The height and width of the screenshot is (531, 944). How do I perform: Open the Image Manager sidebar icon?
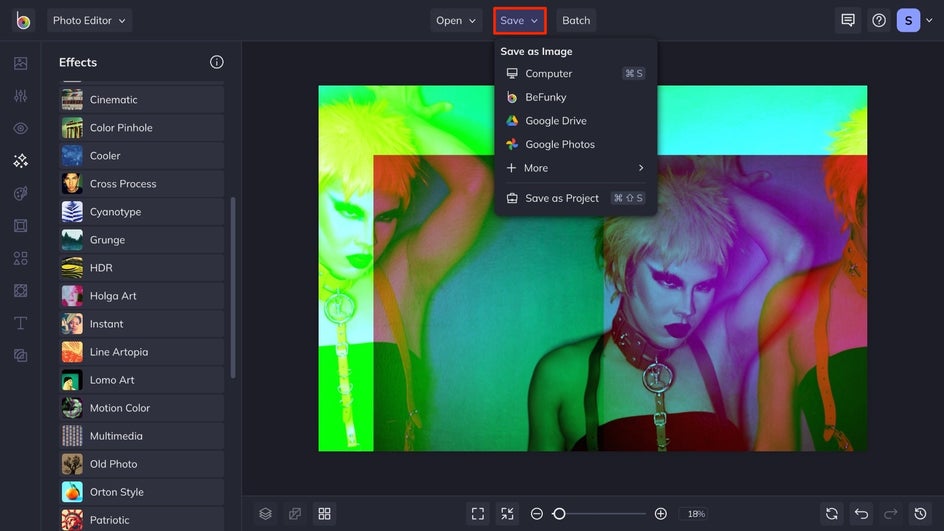(x=20, y=63)
